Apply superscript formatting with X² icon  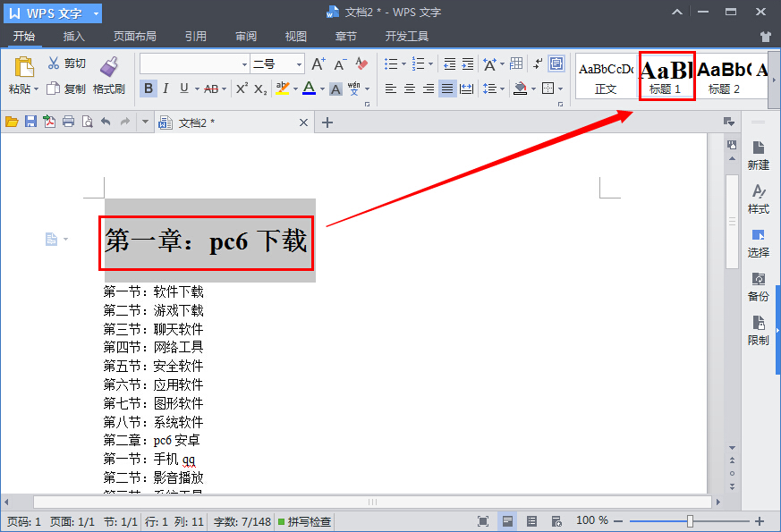click(x=242, y=89)
